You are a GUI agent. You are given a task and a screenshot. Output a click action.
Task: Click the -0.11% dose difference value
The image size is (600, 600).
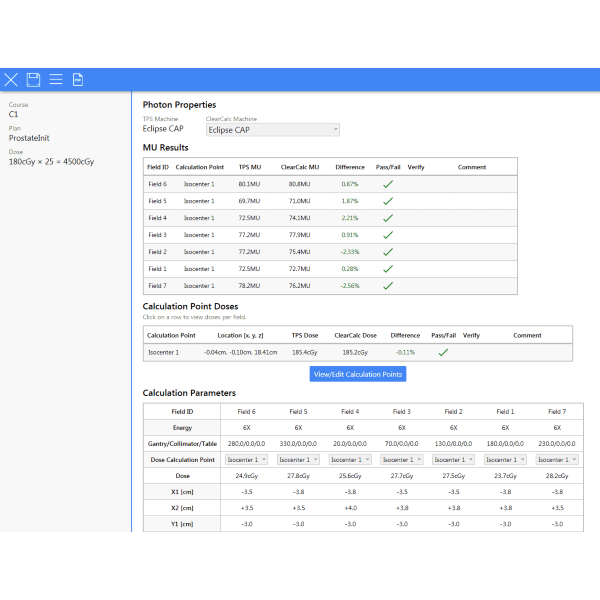(x=405, y=352)
